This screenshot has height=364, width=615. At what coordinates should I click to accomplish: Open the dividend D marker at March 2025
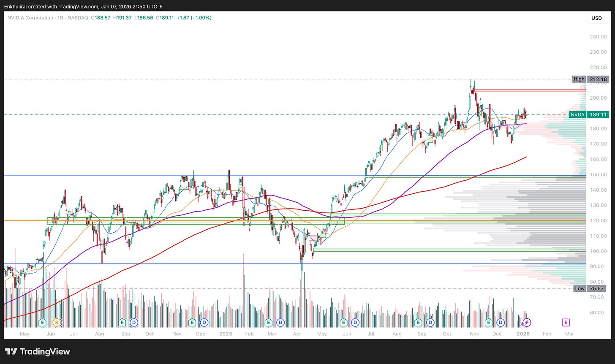coord(280,323)
